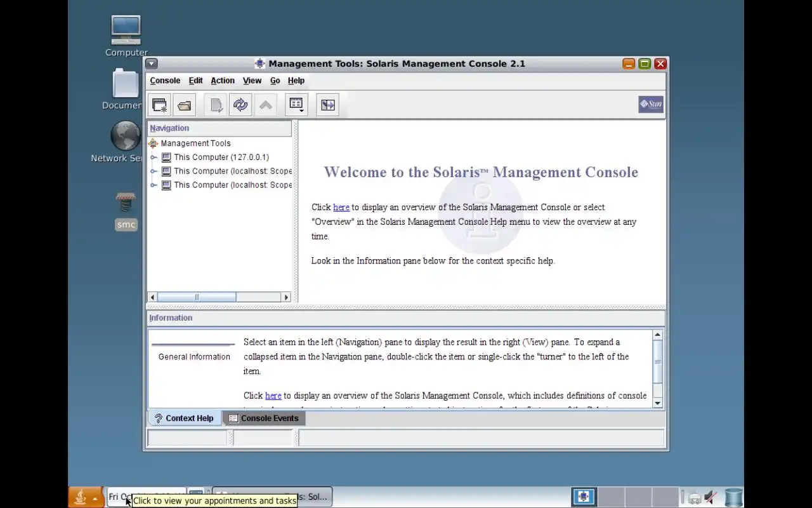Click the network status icon in the system tray
The height and width of the screenshot is (508, 812).
pyautogui.click(x=695, y=498)
